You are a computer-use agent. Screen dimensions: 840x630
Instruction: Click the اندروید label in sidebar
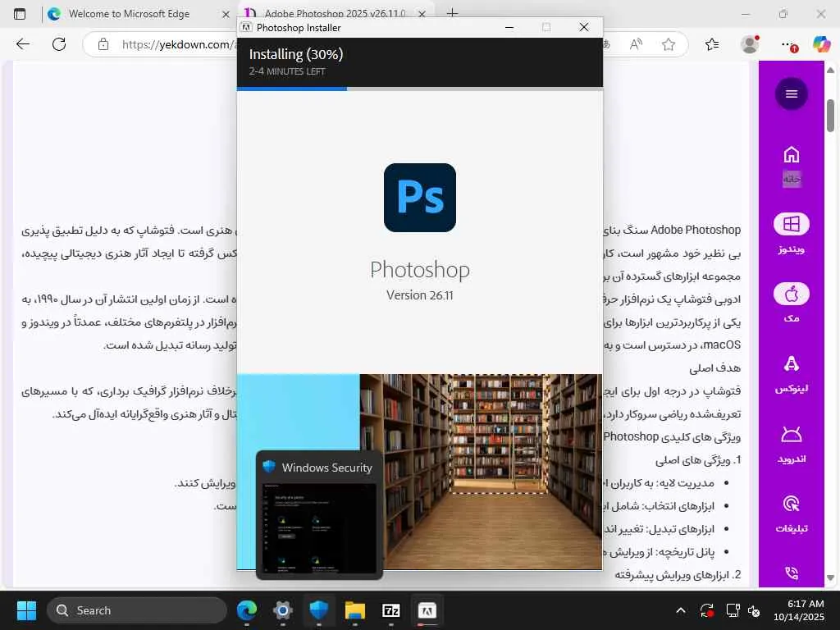pyautogui.click(x=792, y=459)
